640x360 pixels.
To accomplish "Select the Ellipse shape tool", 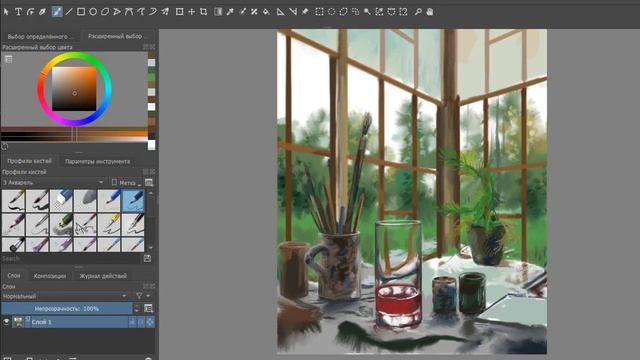I will [93, 12].
